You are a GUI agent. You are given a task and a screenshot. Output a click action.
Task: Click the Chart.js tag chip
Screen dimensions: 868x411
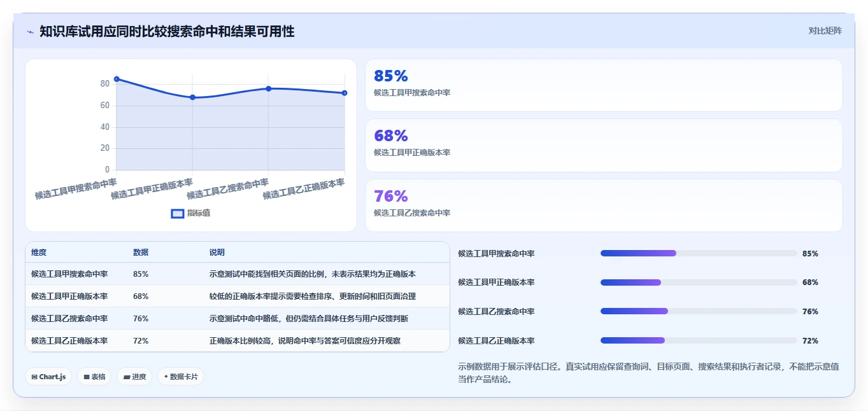click(48, 377)
